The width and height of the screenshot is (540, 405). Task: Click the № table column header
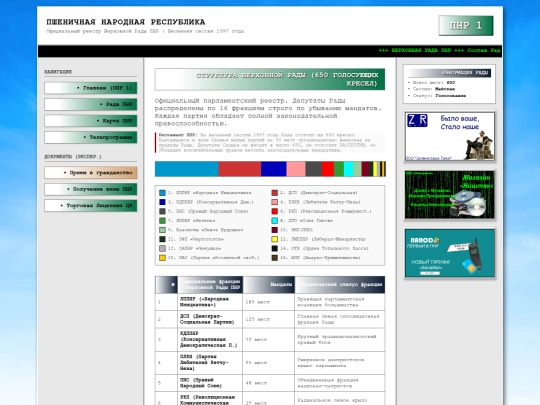pos(166,285)
